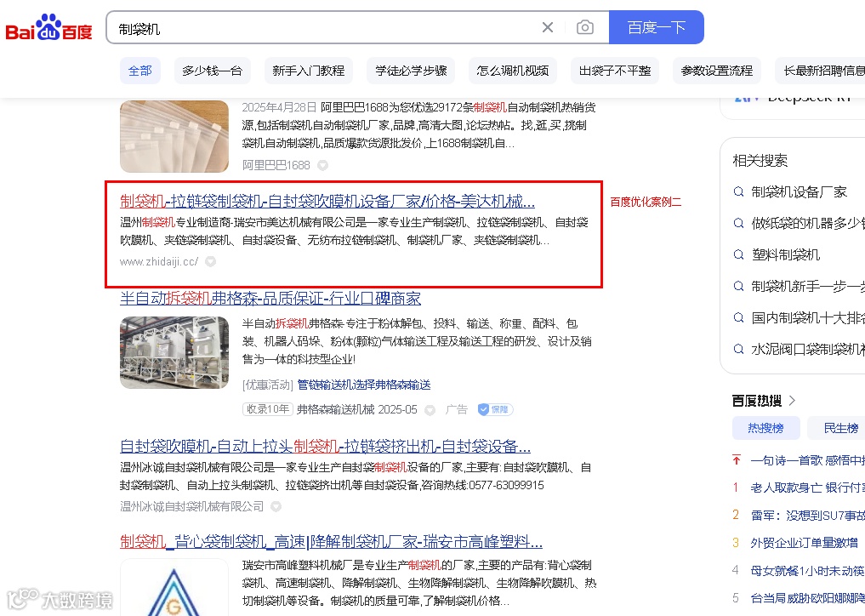Click search icon beside 制袋机设备厂家
Image resolution: width=865 pixels, height=616 pixels.
coord(738,192)
